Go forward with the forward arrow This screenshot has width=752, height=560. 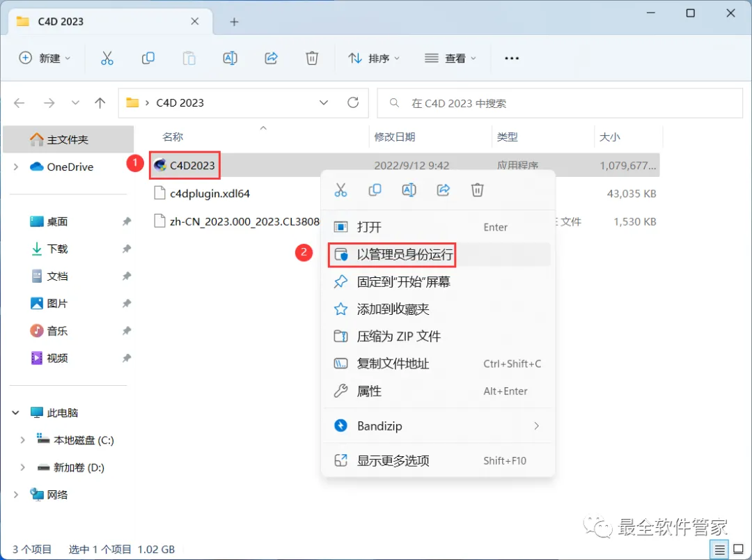[49, 102]
